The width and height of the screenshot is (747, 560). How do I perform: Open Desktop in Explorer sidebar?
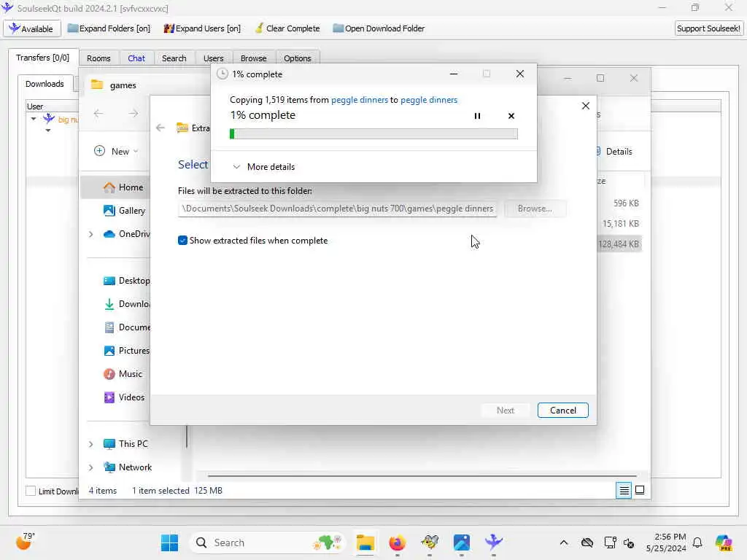coord(126,281)
